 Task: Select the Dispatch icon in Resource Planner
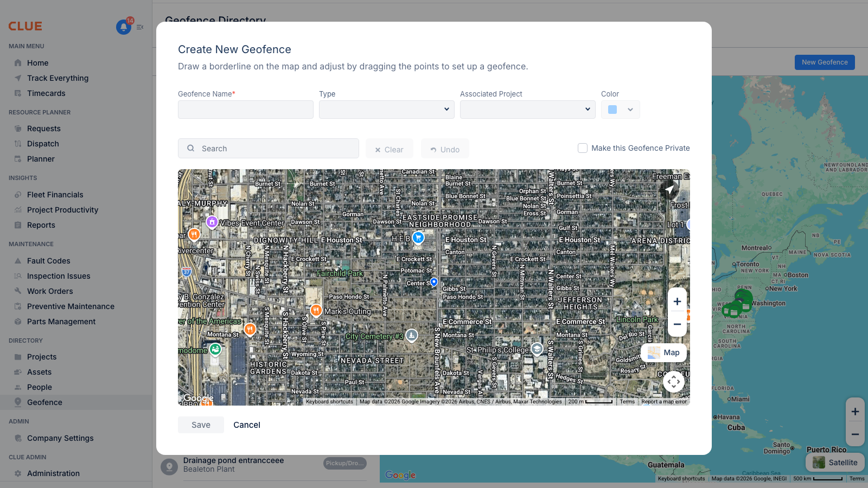pos(18,144)
